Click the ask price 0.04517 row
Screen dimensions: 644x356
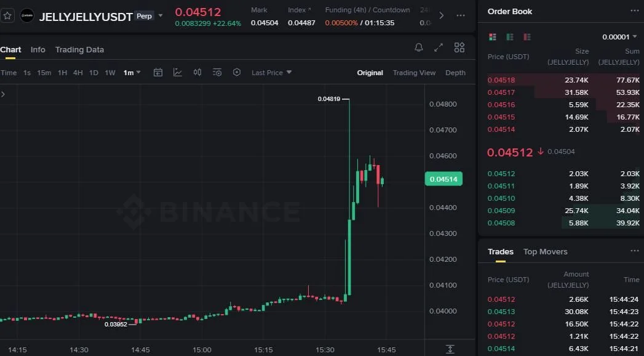(x=563, y=92)
